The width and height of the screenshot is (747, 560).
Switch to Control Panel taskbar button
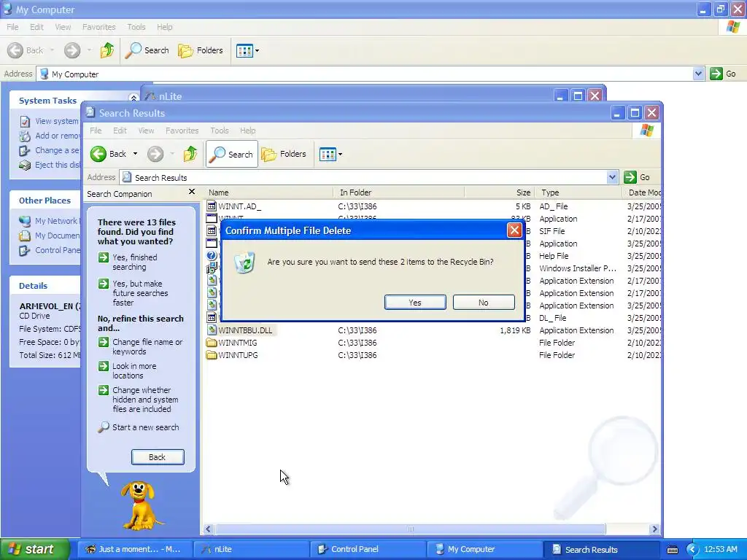tap(368, 549)
